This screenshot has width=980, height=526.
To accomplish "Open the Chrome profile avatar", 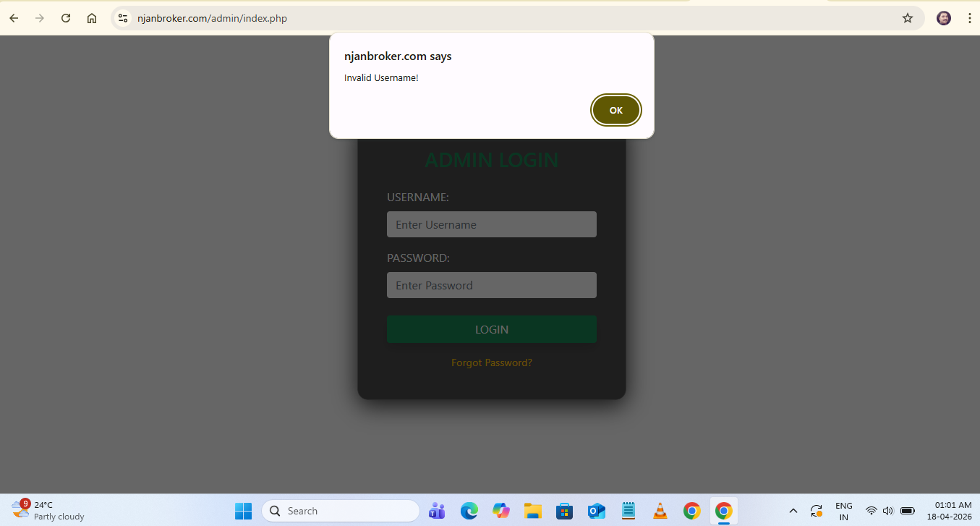I will point(944,18).
